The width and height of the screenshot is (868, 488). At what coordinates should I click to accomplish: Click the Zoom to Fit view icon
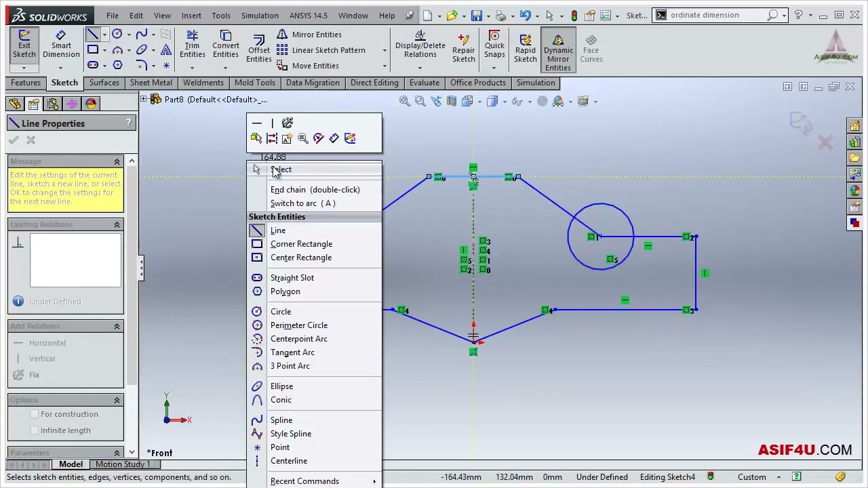tap(404, 101)
